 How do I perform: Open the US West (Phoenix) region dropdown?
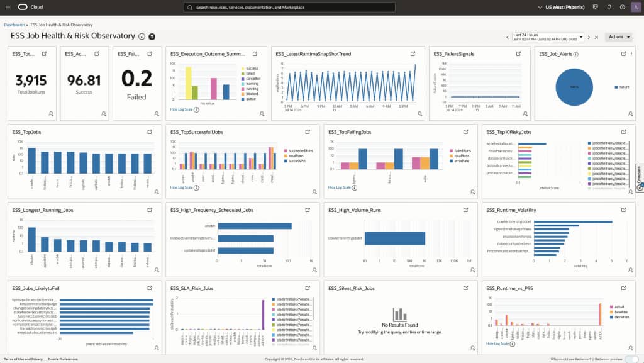tap(561, 7)
